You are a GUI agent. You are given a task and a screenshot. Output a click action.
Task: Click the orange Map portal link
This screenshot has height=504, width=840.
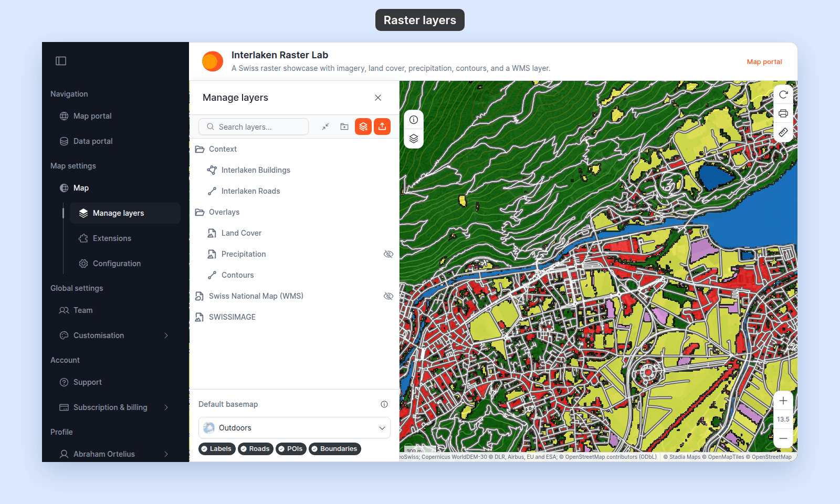coord(764,62)
